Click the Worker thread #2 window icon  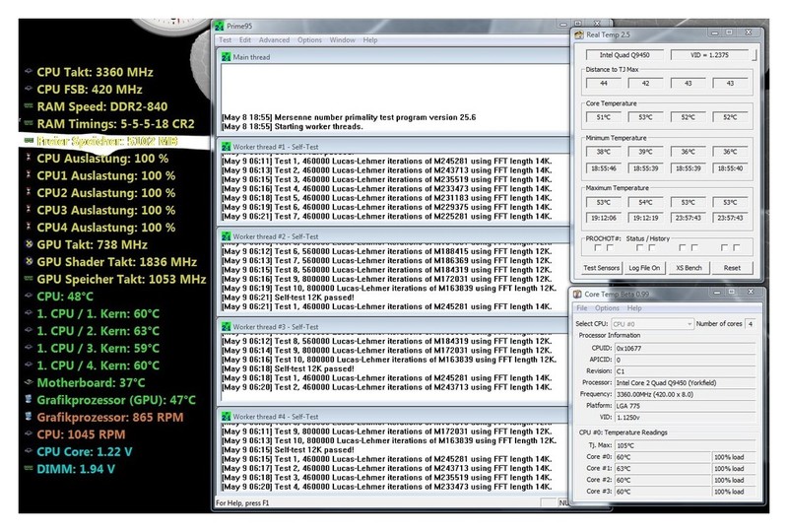(227, 236)
